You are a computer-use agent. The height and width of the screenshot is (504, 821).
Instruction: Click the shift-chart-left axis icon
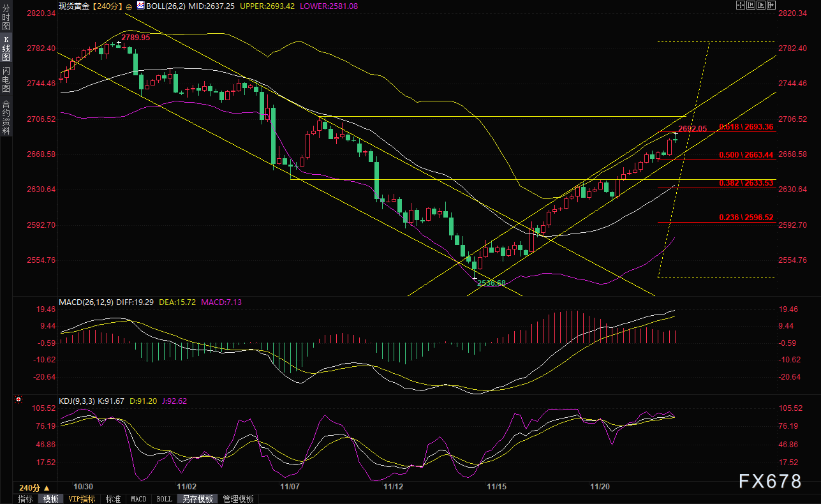click(x=751, y=5)
